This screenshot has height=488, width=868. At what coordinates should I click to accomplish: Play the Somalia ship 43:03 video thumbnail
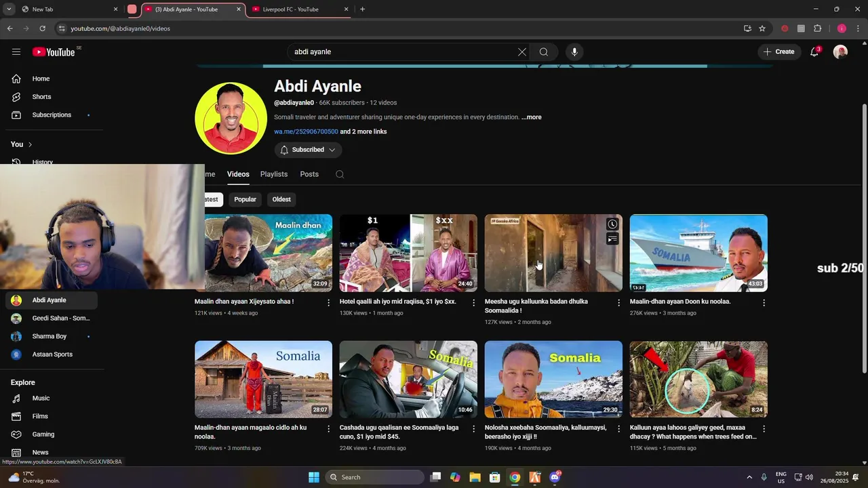[x=698, y=253]
